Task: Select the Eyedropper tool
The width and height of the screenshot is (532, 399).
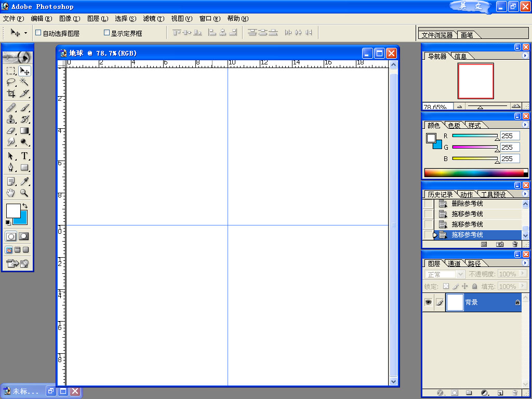Action: pos(24,181)
